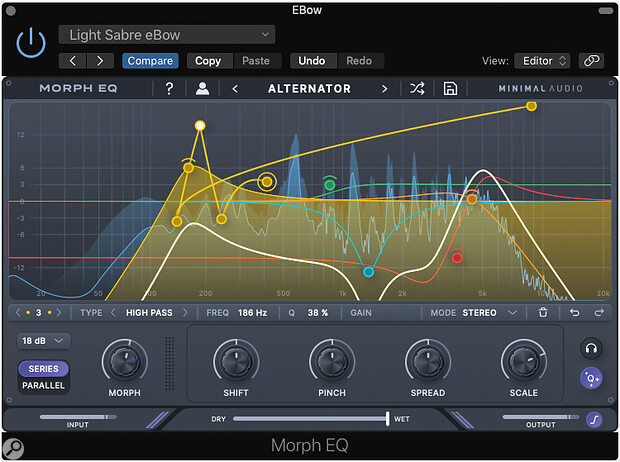
Task: Click the SHIFT knob
Action: click(236, 362)
